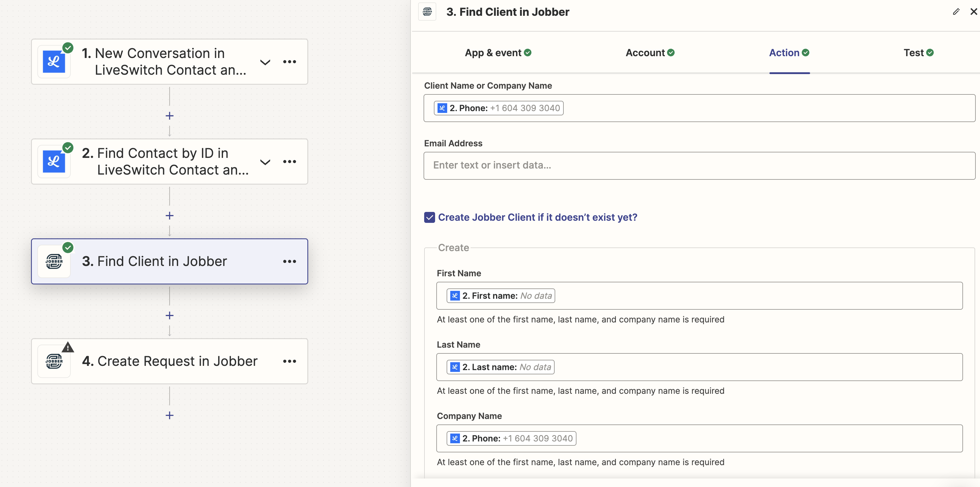Click the 'Company Name' label
The height and width of the screenshot is (487, 980).
[x=469, y=416]
